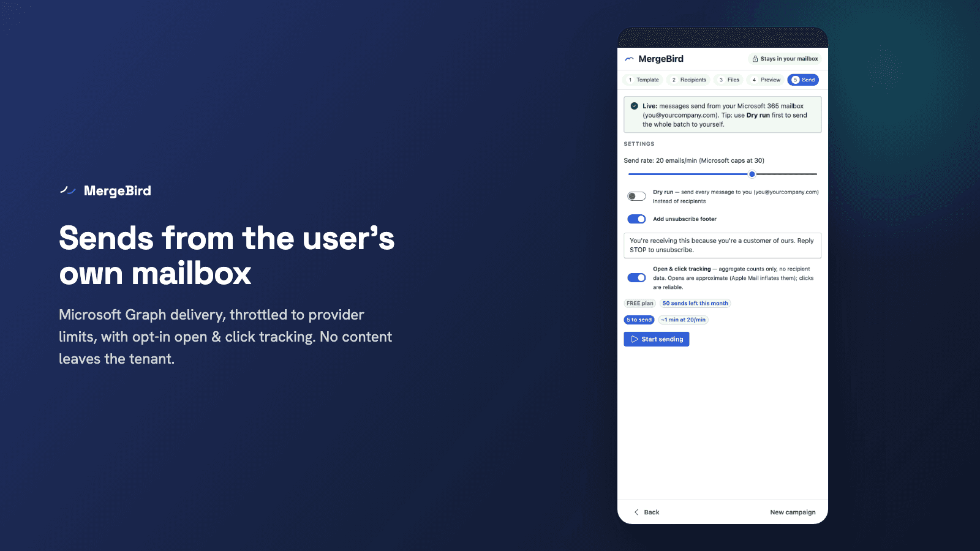Image resolution: width=980 pixels, height=551 pixels.
Task: Open the Recipients step tab
Action: (689, 80)
